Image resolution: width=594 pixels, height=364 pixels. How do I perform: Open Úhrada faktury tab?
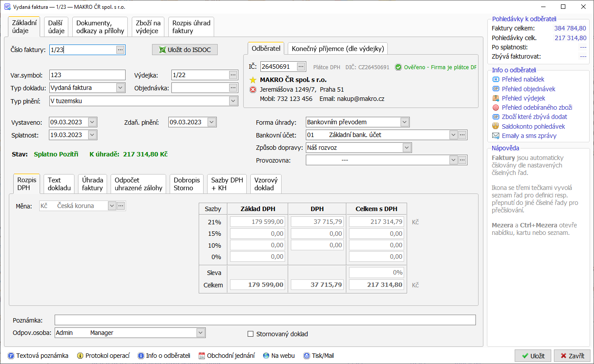click(x=93, y=184)
